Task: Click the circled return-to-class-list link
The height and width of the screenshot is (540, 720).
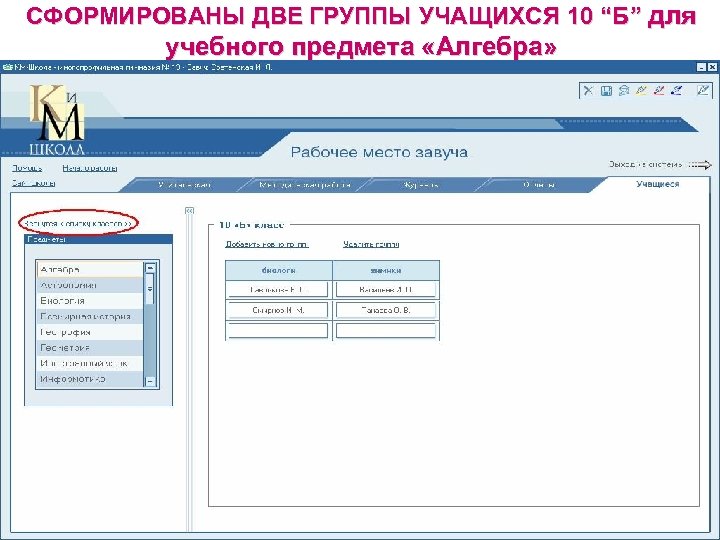Action: coord(79,224)
